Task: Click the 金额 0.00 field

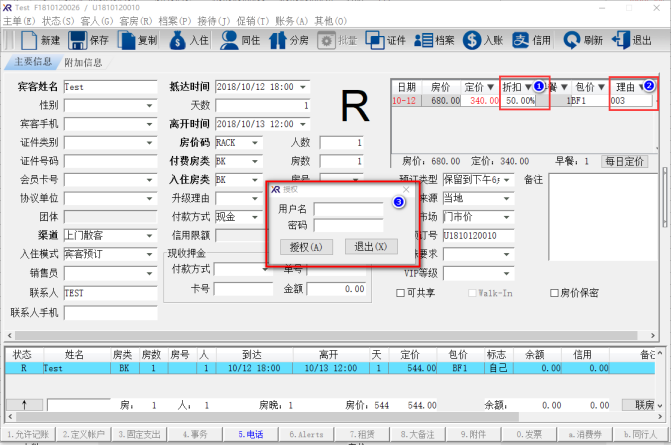Action: [x=336, y=289]
